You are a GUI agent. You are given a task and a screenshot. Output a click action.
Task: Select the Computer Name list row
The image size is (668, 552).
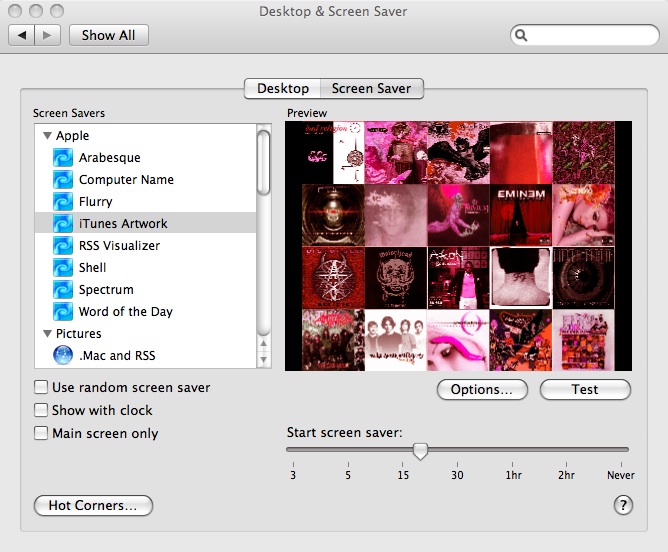145,179
